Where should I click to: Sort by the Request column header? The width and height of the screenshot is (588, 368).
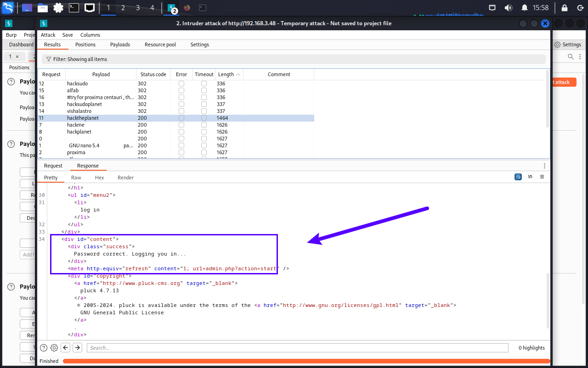click(x=51, y=74)
